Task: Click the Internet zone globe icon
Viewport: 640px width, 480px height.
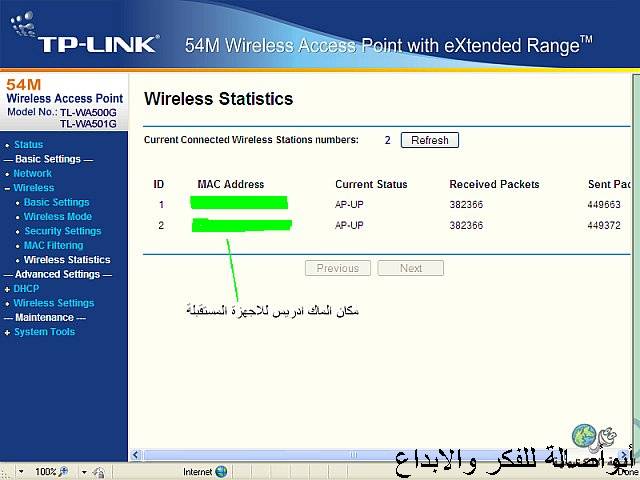Action: point(221,472)
